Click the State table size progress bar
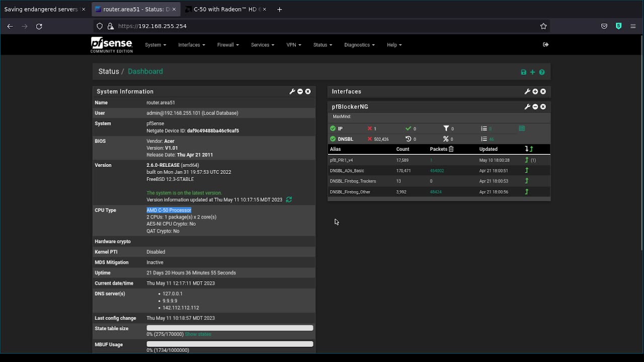 tap(230, 328)
